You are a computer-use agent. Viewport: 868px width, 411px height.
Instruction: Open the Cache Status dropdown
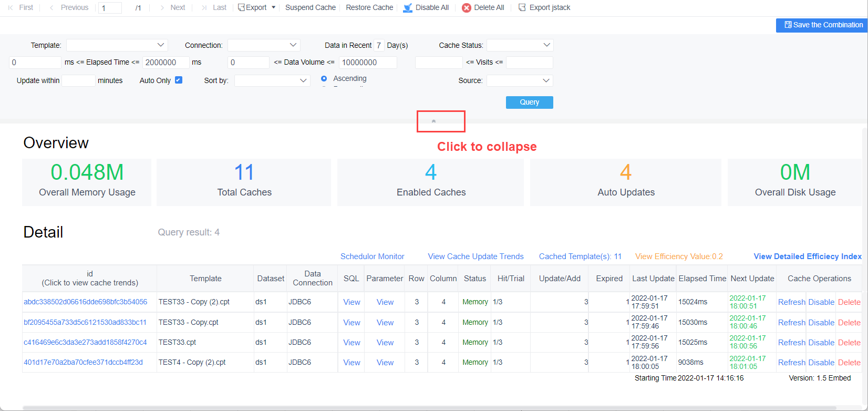click(520, 45)
